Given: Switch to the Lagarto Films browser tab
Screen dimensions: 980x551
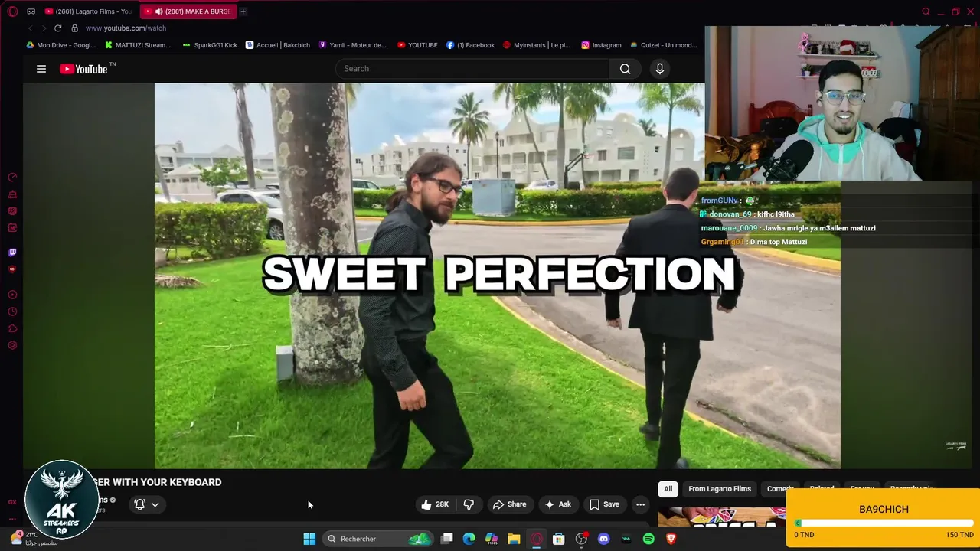Looking at the screenshot, I should coord(89,11).
